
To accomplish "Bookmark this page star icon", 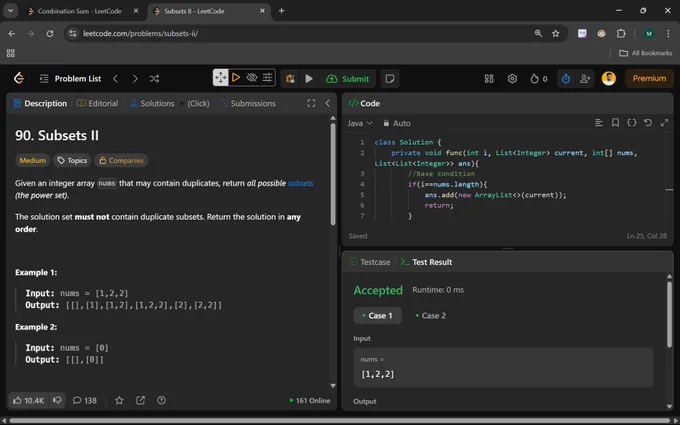I will click(556, 33).
